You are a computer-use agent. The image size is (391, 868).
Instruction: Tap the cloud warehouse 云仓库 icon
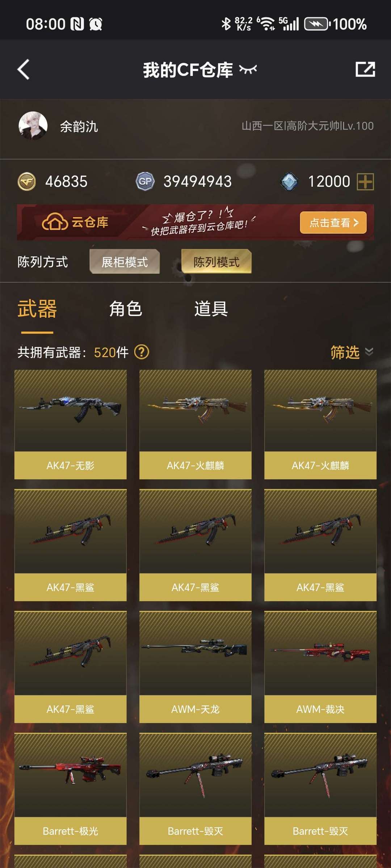55,222
